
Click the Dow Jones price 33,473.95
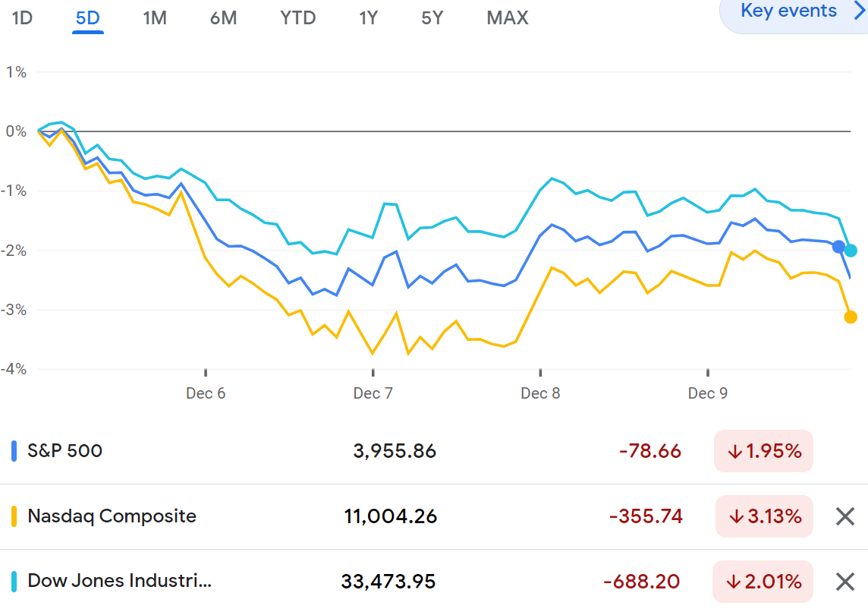pyautogui.click(x=388, y=582)
